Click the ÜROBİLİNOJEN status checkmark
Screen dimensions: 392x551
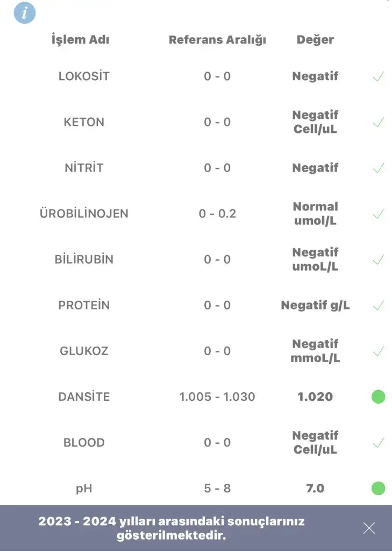(379, 214)
